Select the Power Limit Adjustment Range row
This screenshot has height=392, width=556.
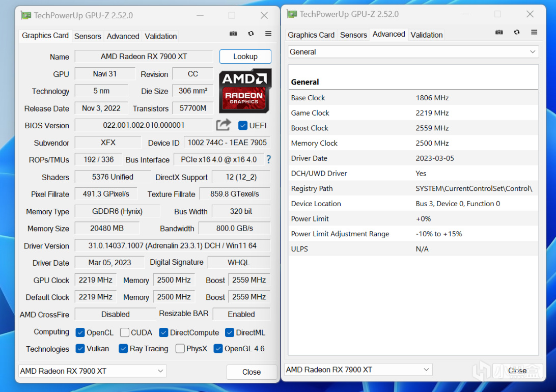click(413, 234)
